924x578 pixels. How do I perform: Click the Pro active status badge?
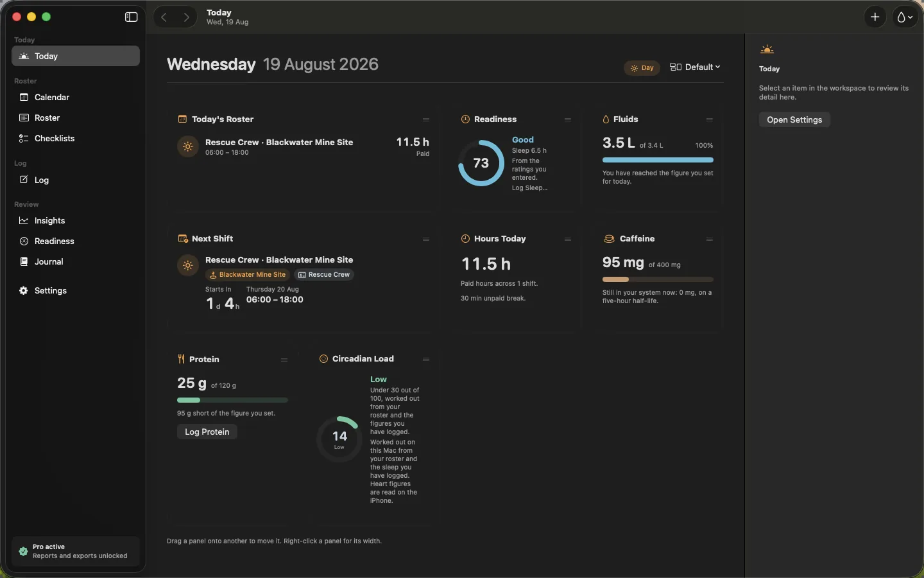click(76, 552)
